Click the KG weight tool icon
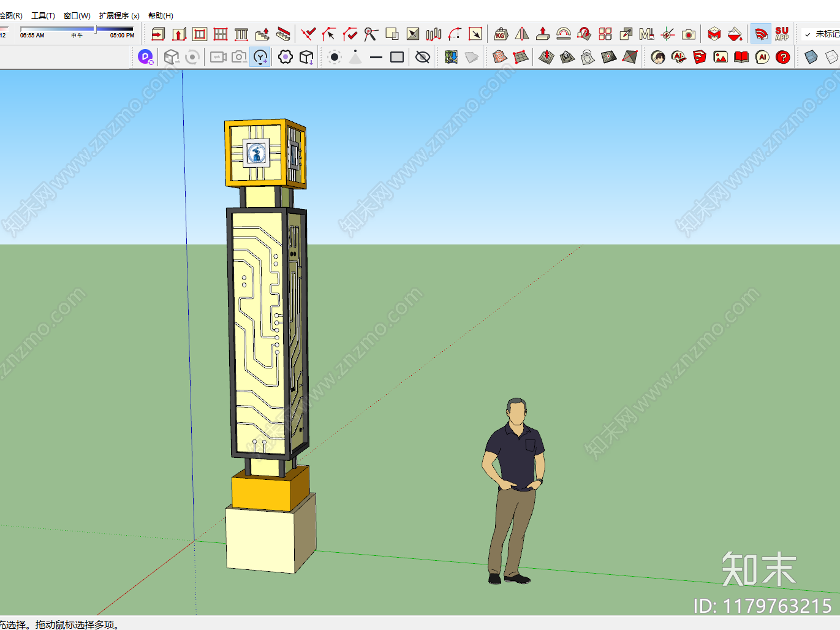This screenshot has width=840, height=630. tap(501, 34)
